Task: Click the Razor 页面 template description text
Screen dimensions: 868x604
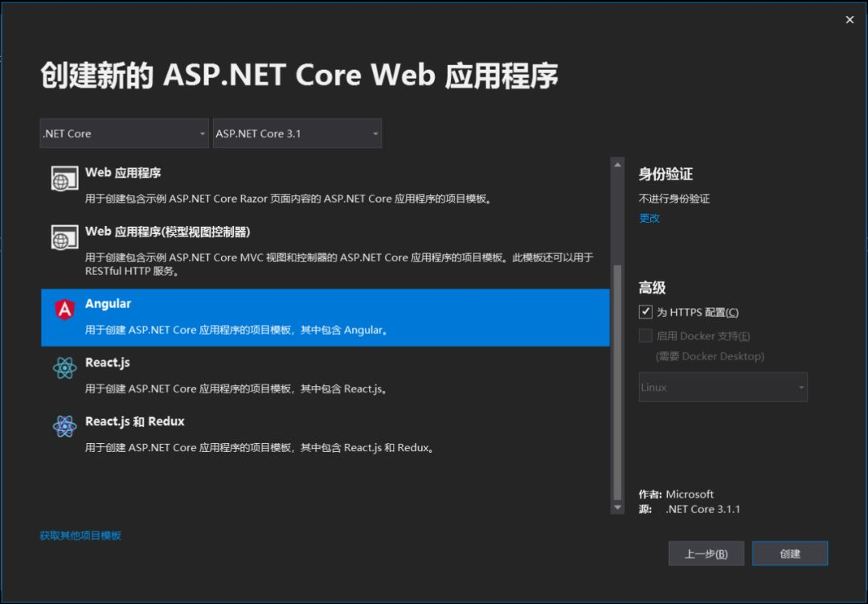Action: [x=289, y=199]
